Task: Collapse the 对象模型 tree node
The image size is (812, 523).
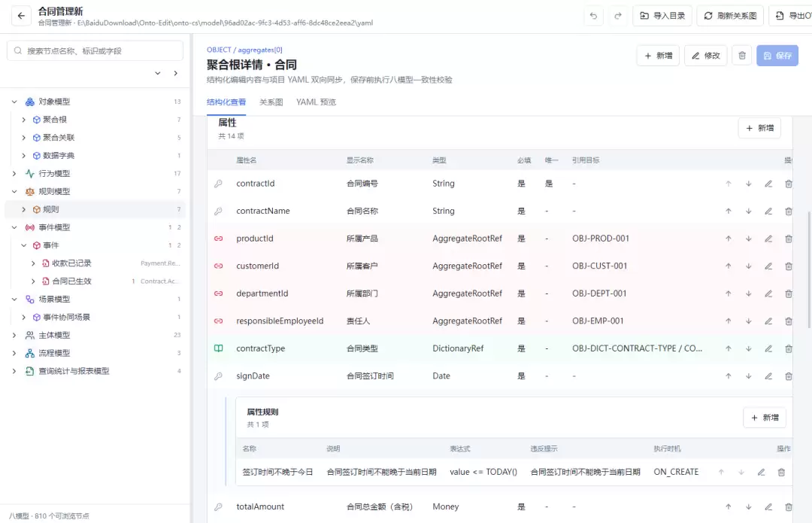Action: tap(14, 102)
